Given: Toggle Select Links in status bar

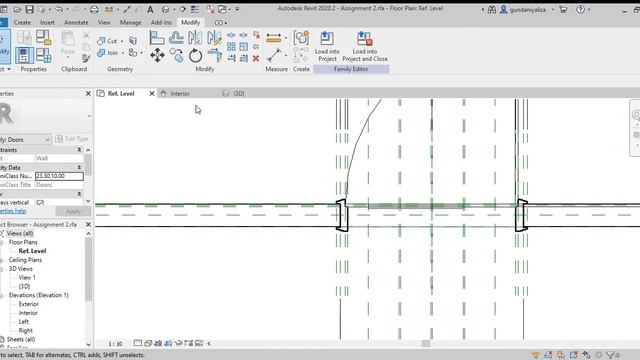Looking at the screenshot, I should [x=536, y=355].
